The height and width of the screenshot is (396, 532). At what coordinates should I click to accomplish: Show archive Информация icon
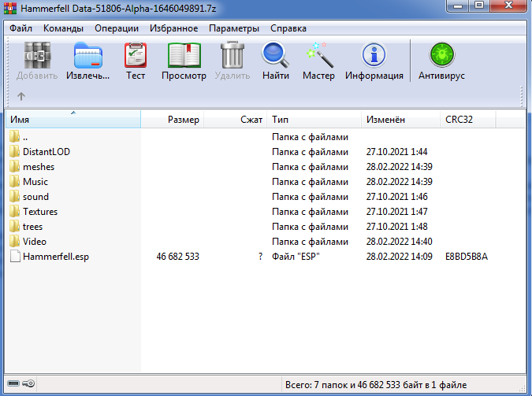pyautogui.click(x=374, y=61)
